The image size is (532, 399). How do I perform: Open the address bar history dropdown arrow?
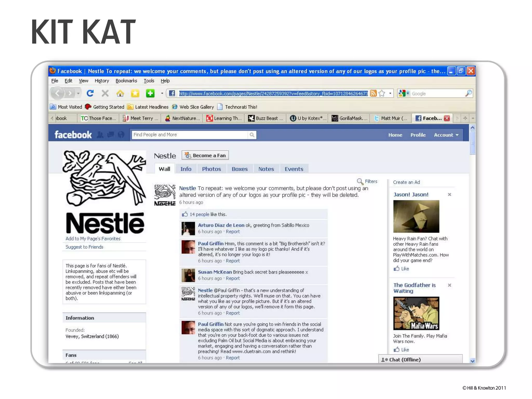390,93
